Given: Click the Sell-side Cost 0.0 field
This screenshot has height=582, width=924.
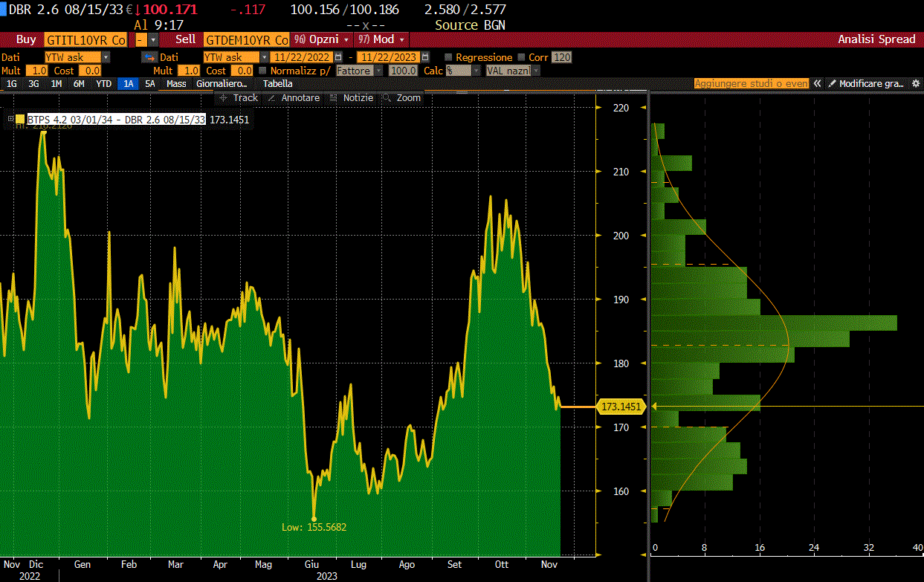Looking at the screenshot, I should coord(242,71).
